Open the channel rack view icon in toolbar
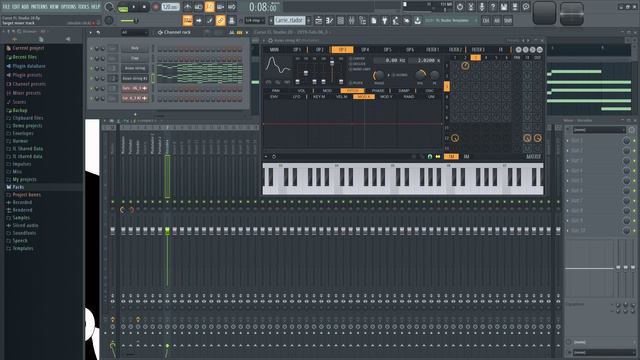The height and width of the screenshot is (360, 640). coord(340,20)
